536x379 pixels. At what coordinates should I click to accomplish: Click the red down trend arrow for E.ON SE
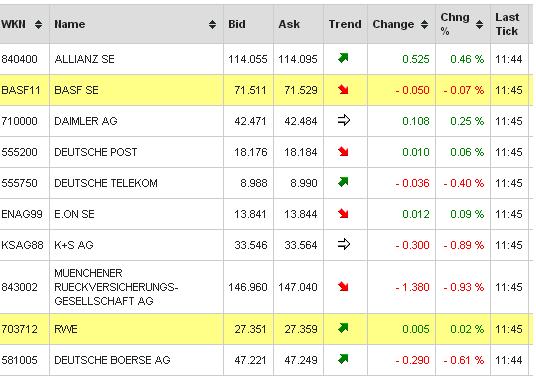coord(343,214)
